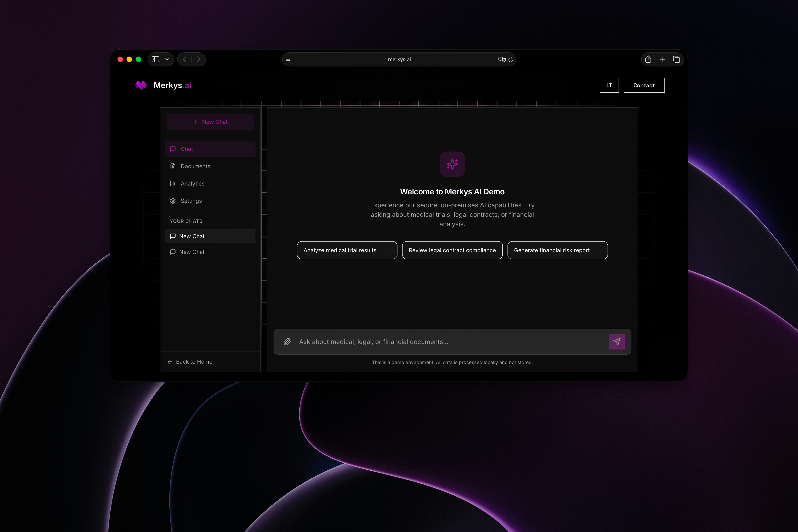Go forward with Safari forward arrow
Image resolution: width=798 pixels, height=532 pixels.
tap(199, 59)
